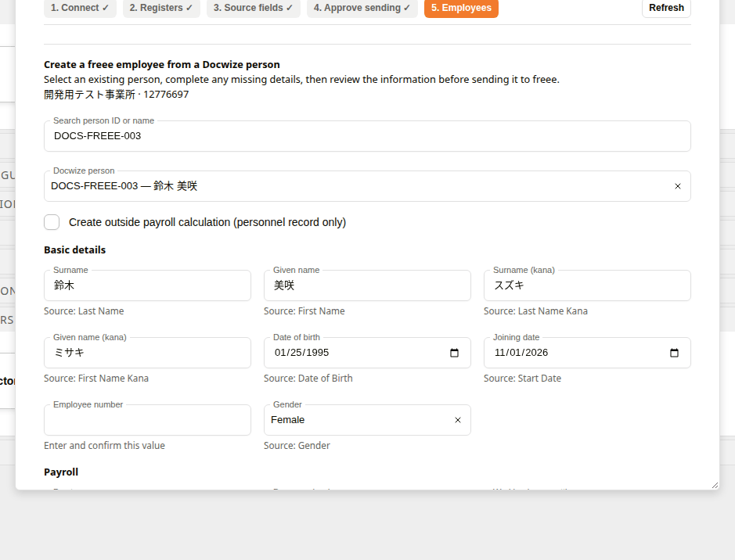Click the 'Source: First Name Kana' hint
735x560 pixels.
click(96, 379)
